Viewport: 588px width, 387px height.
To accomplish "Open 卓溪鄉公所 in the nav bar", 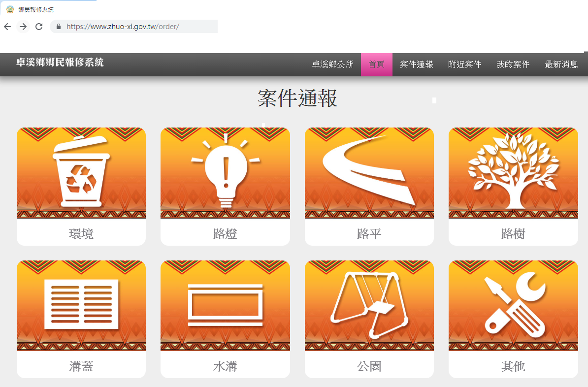I will 332,64.
